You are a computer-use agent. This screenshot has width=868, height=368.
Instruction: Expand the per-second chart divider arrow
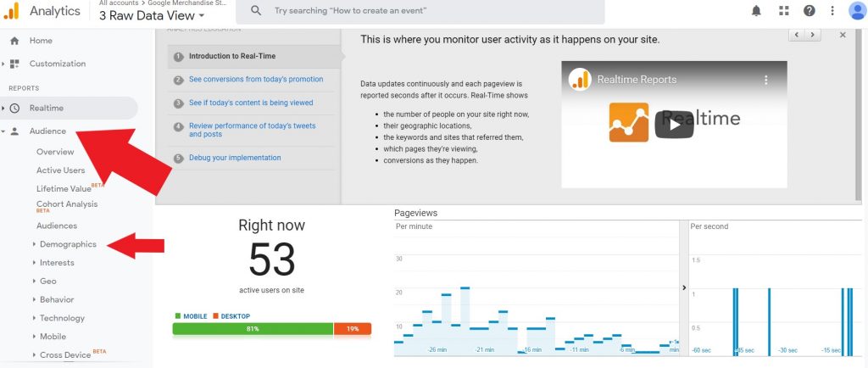tap(684, 287)
